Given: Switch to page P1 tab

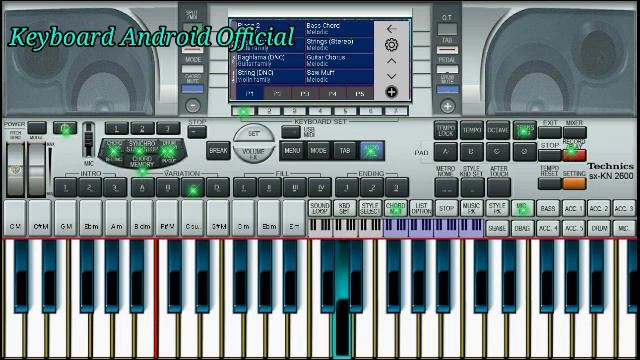Looking at the screenshot, I should point(249,93).
